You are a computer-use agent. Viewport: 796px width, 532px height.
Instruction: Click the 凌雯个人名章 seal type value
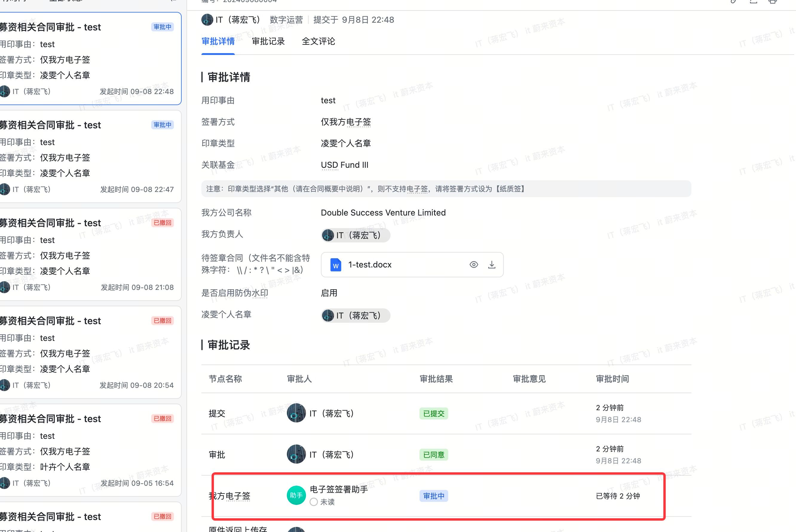tap(346, 143)
